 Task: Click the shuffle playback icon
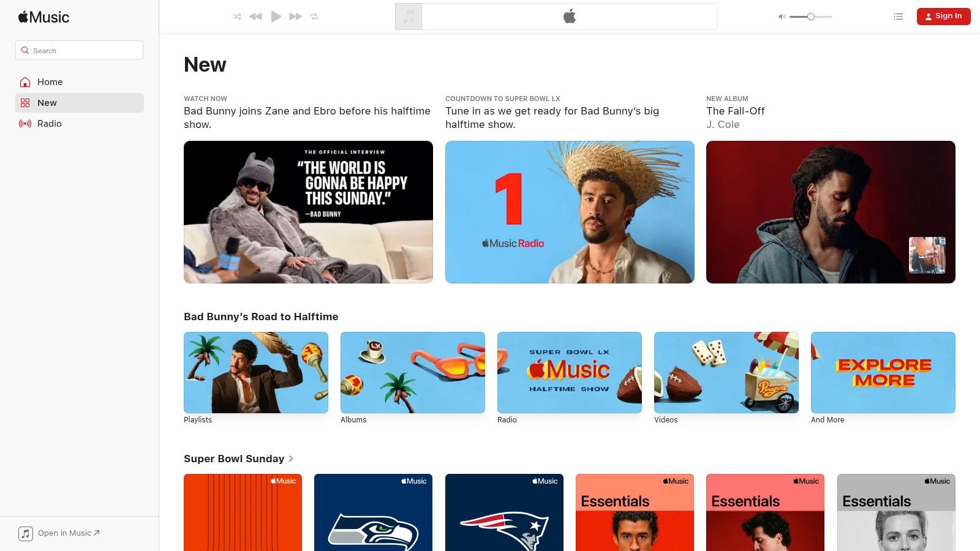click(237, 17)
